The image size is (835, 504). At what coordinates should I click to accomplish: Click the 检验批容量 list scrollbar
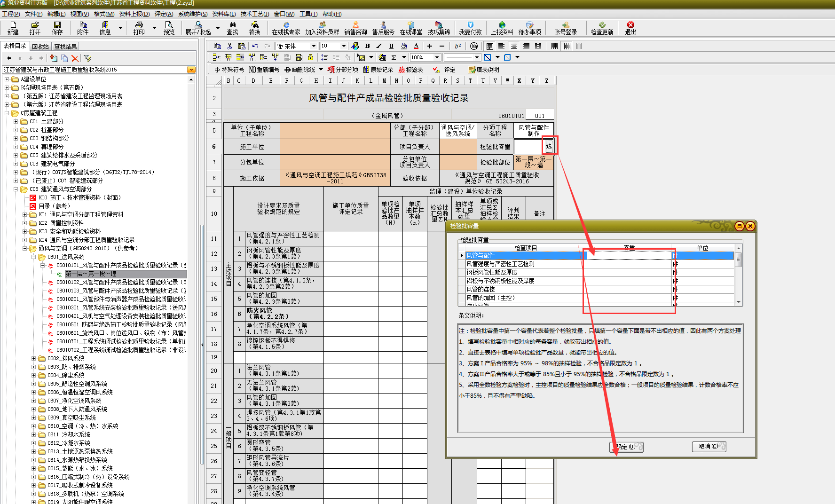pyautogui.click(x=739, y=275)
